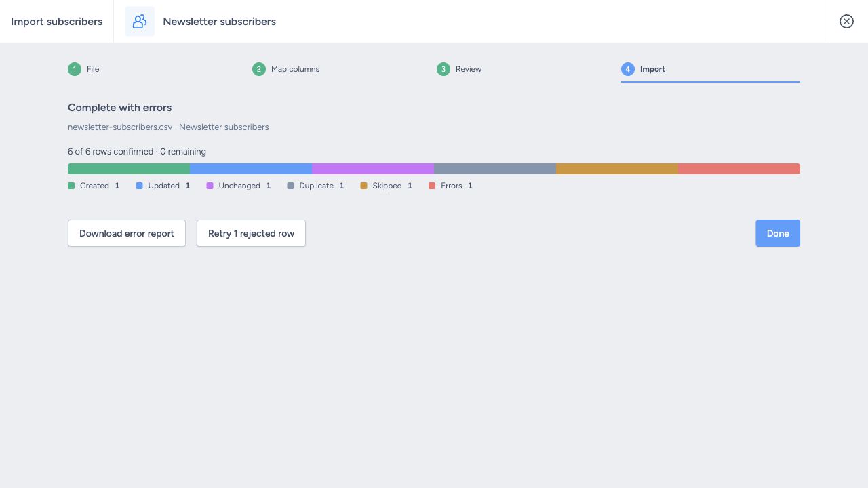Click the Created legend color swatch
The width and height of the screenshot is (868, 488).
71,186
